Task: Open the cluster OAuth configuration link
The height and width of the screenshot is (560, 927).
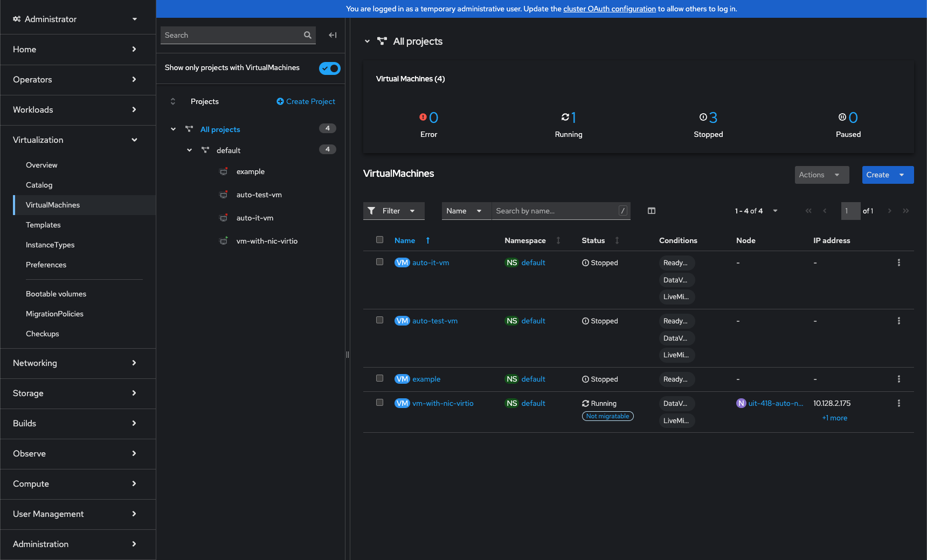Action: click(609, 9)
